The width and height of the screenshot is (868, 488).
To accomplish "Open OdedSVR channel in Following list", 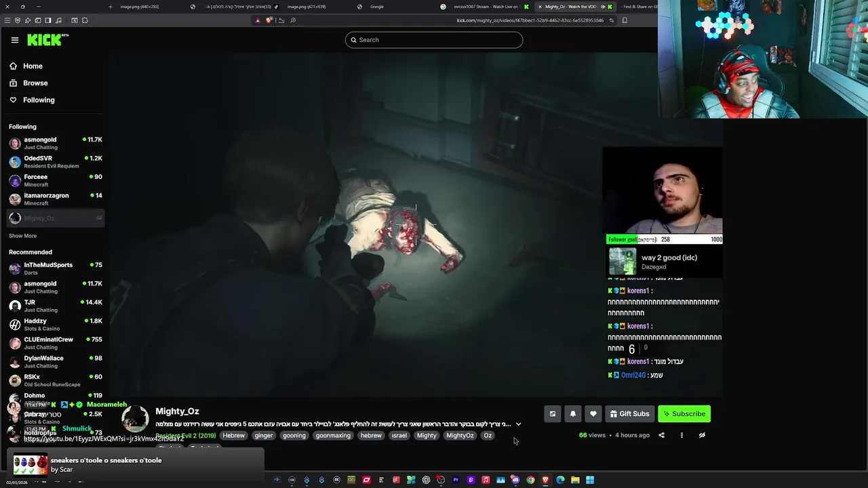I will 56,162.
